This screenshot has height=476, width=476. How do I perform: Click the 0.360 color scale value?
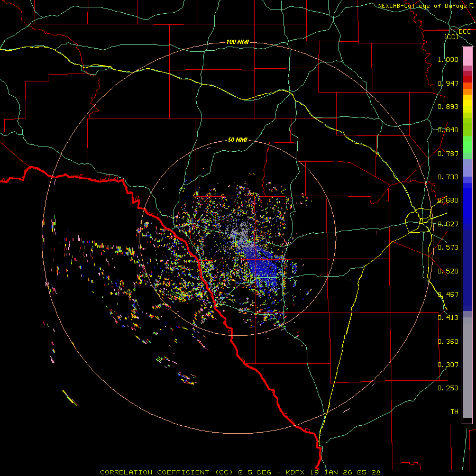tap(448, 342)
